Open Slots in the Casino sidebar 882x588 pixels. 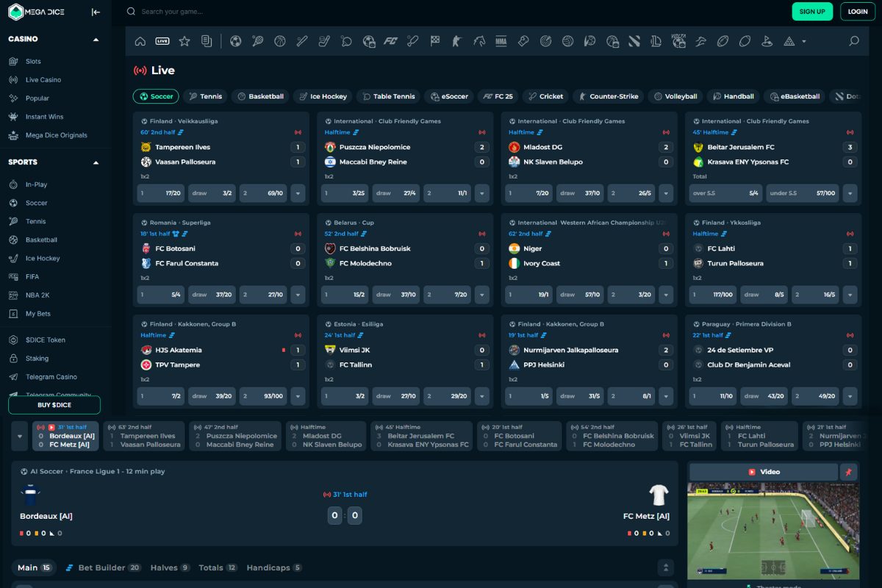(x=33, y=62)
